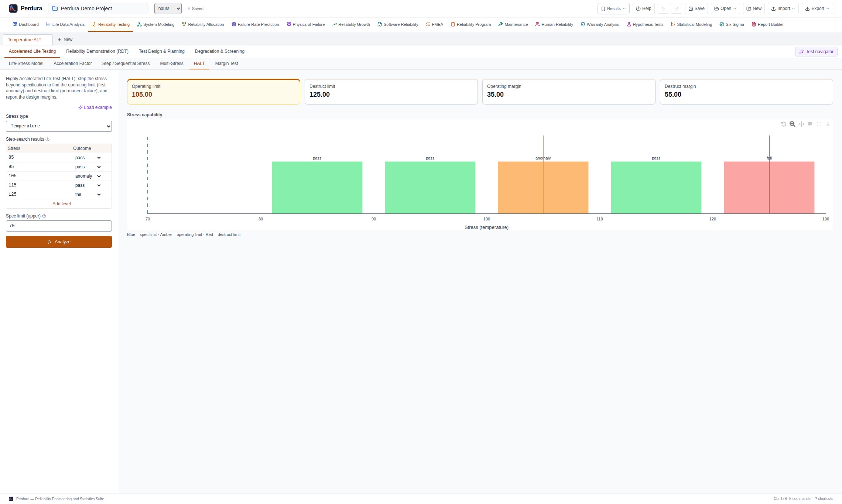Open the Stress type dropdown
The image size is (842, 504).
tap(59, 126)
